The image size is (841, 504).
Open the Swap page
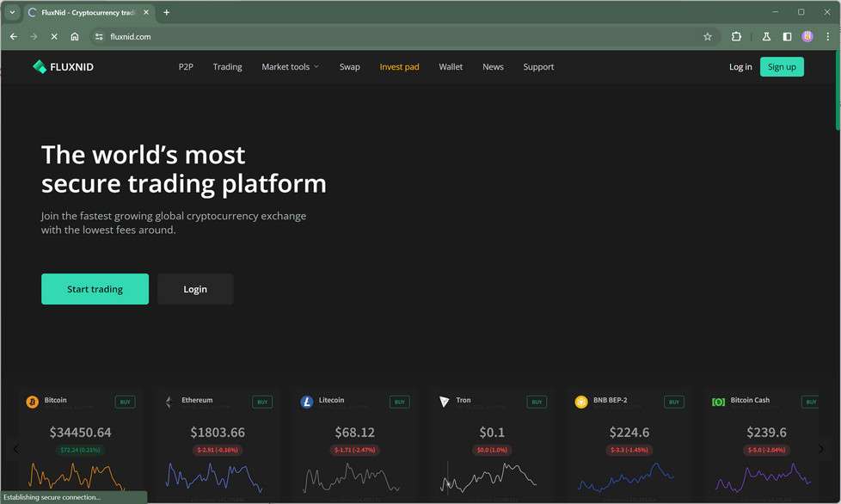pos(350,67)
